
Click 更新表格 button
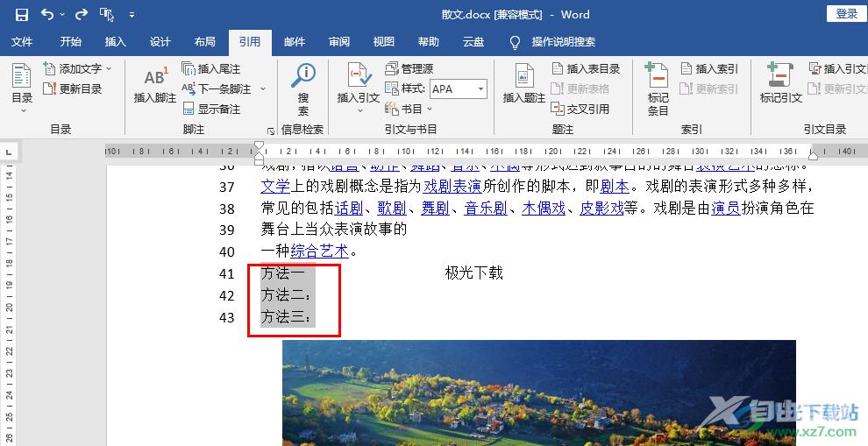[580, 88]
